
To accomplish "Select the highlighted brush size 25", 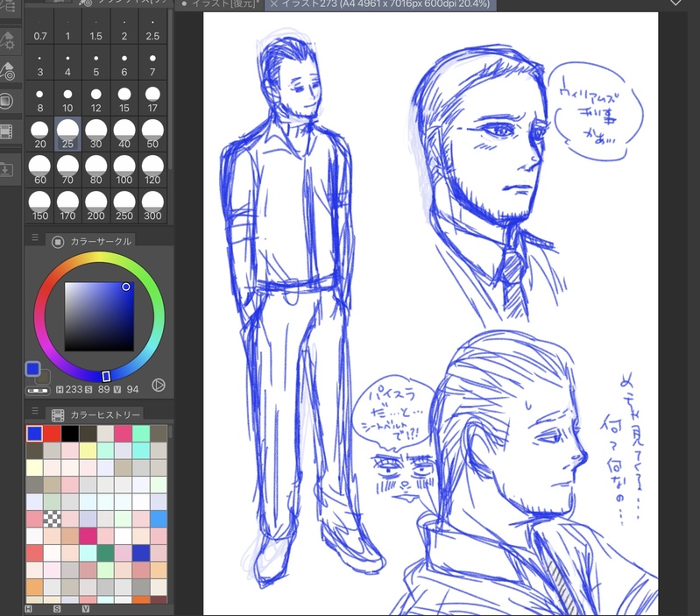I will click(x=67, y=134).
